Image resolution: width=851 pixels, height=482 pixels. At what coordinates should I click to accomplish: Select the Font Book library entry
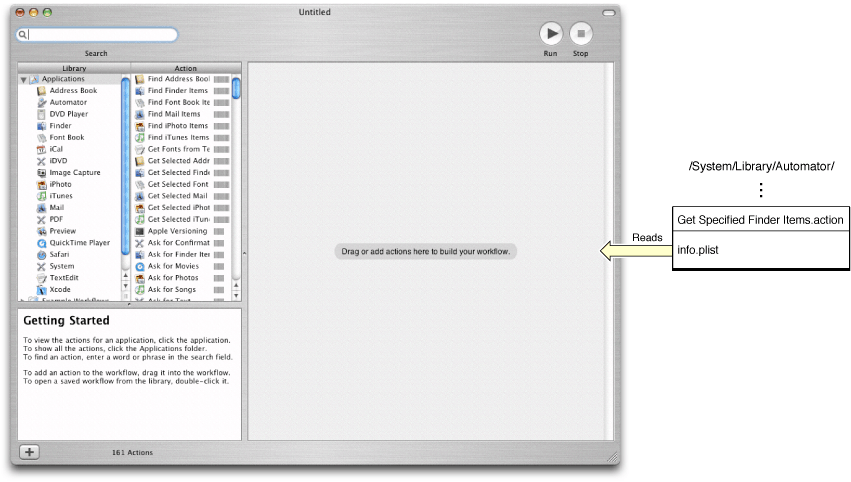pyautogui.click(x=66, y=137)
